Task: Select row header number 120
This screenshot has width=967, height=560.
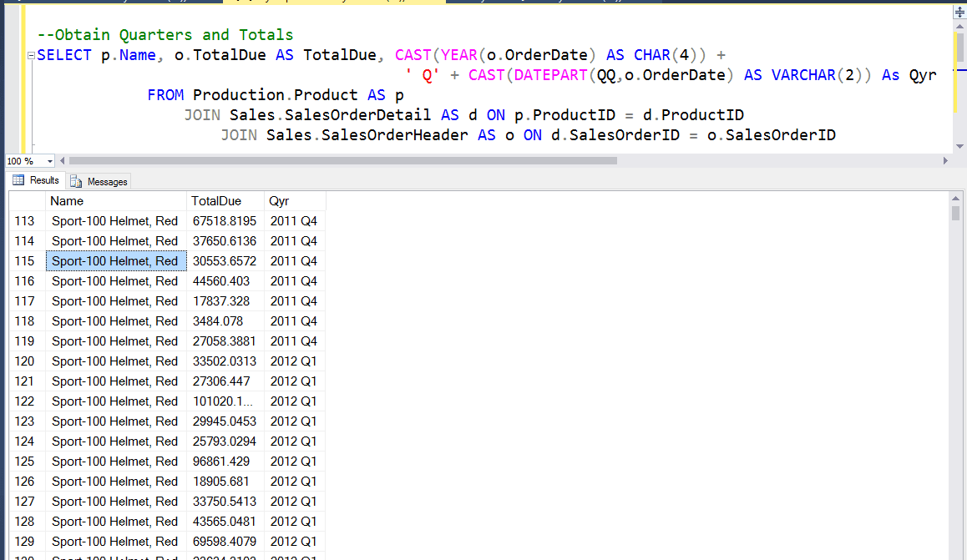Action: point(25,361)
